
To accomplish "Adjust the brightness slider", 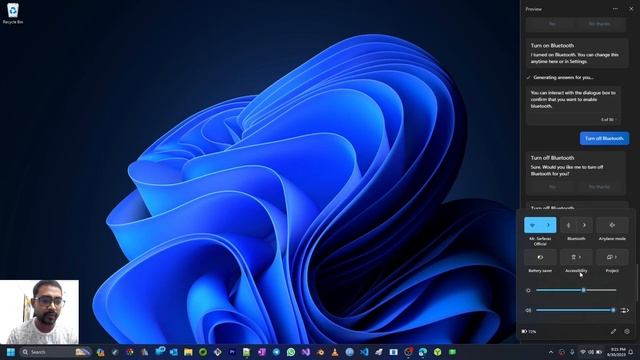I will tap(576, 290).
